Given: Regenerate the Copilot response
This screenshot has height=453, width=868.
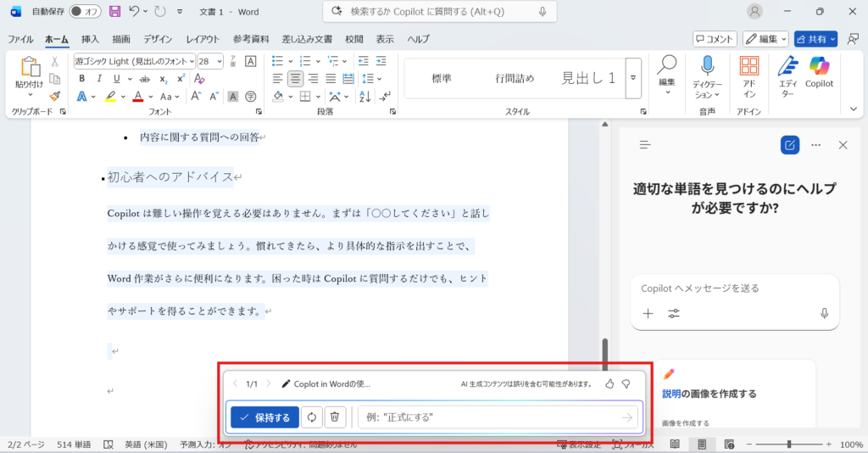Looking at the screenshot, I should pyautogui.click(x=312, y=417).
